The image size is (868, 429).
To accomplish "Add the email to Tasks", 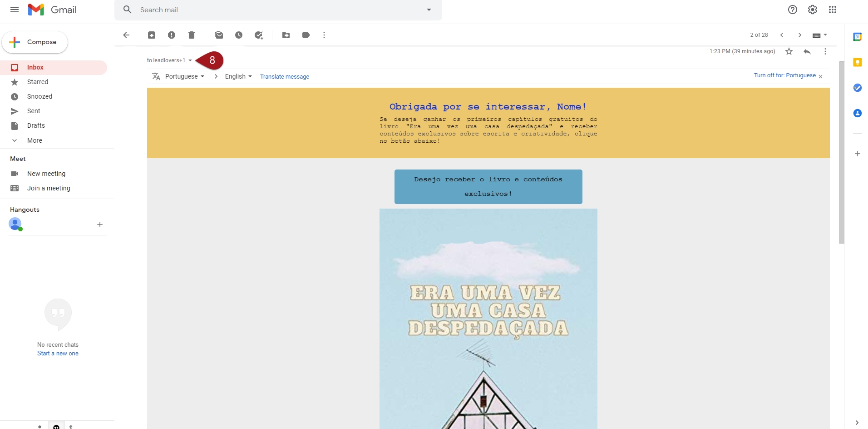I will (259, 35).
